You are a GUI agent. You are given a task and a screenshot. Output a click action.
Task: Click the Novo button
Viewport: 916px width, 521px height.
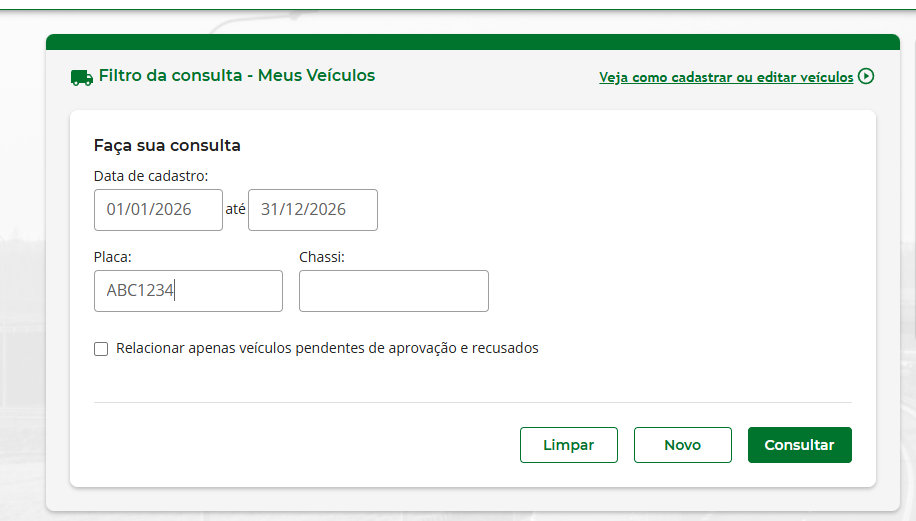(x=682, y=445)
